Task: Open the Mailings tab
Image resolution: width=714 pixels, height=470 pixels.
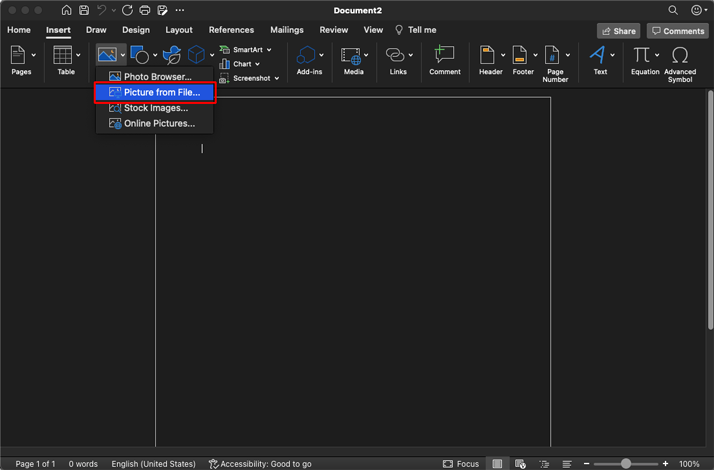Action: click(287, 30)
